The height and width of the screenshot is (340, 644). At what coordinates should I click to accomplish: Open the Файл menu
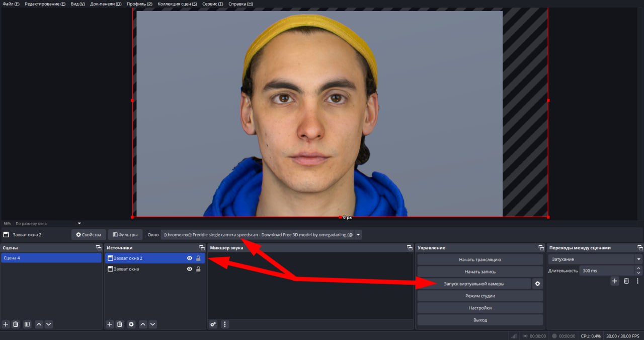[11, 4]
